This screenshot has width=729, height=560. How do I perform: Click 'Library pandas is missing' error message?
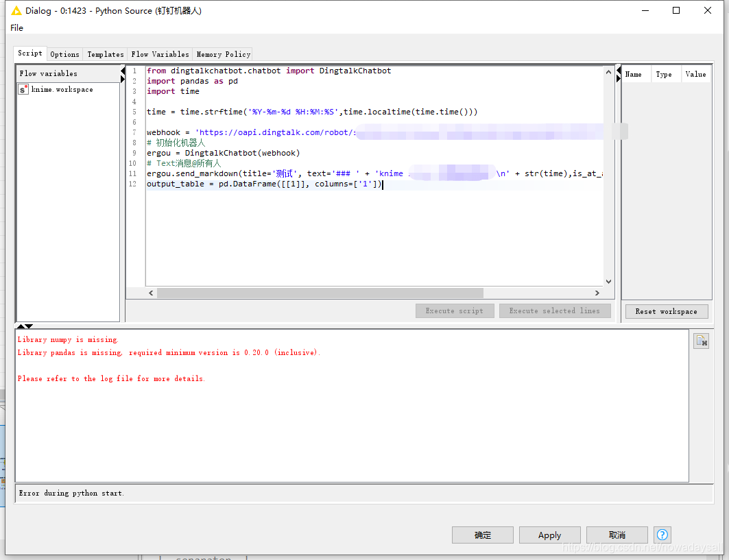169,353
